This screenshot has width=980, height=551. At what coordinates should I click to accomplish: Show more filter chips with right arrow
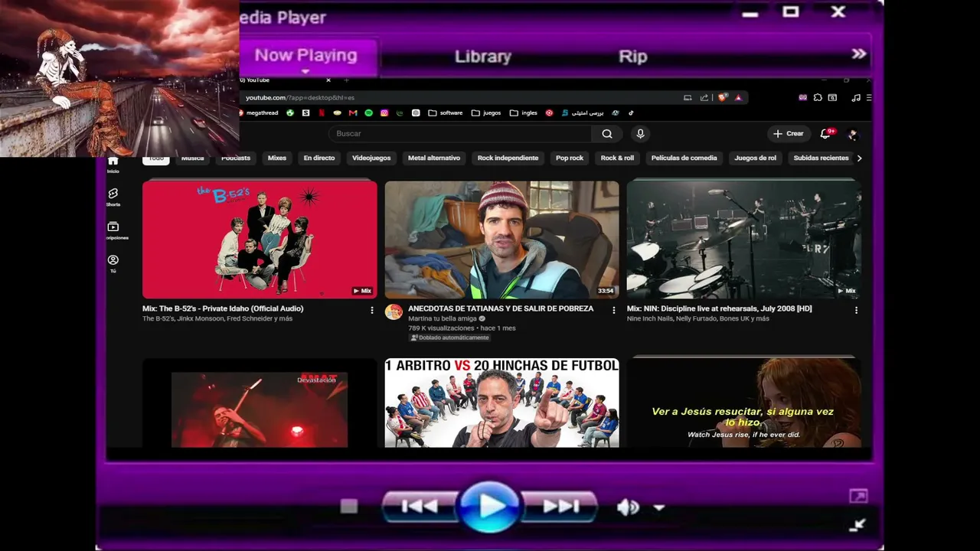point(859,158)
